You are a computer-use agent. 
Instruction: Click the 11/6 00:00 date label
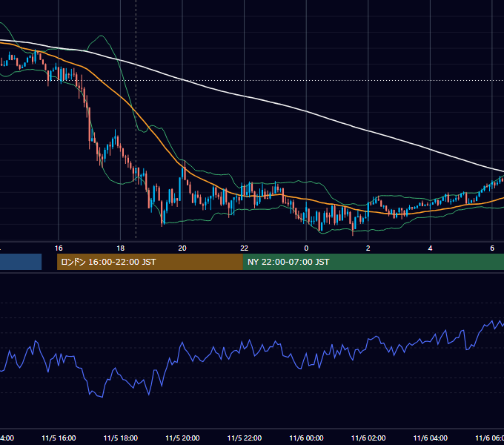(x=306, y=438)
